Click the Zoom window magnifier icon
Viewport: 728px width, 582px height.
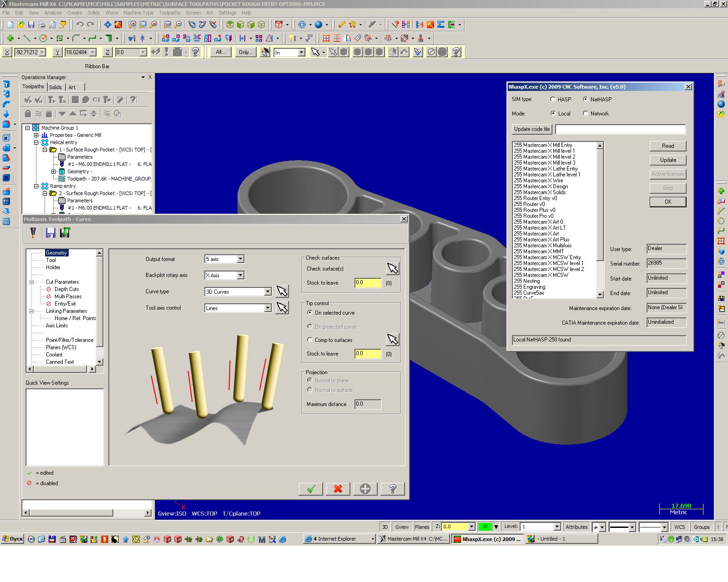coord(132,25)
